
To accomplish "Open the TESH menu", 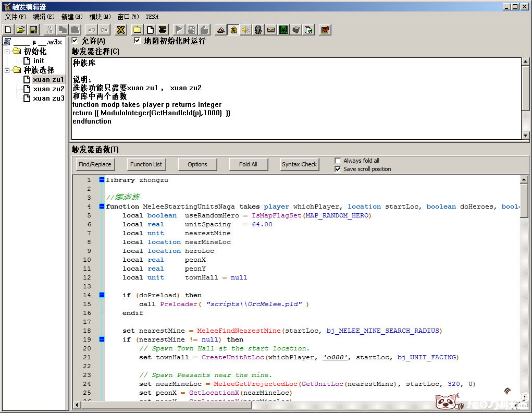I will click(152, 17).
